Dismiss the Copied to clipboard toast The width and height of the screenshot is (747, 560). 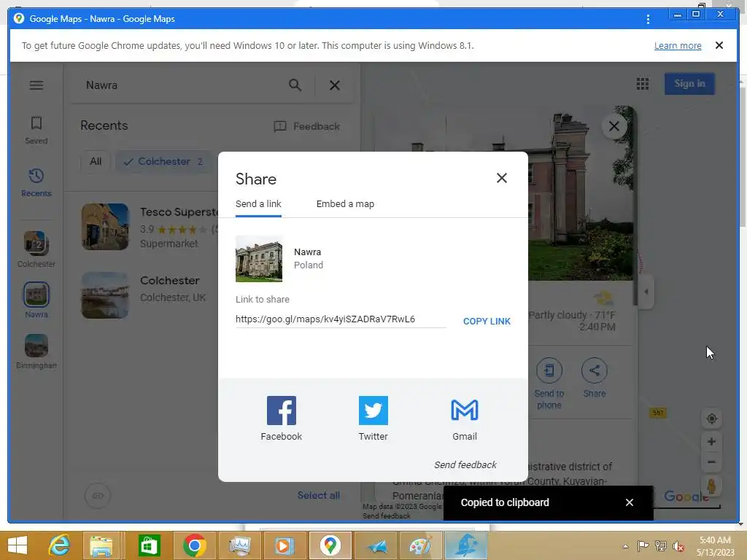[630, 502]
